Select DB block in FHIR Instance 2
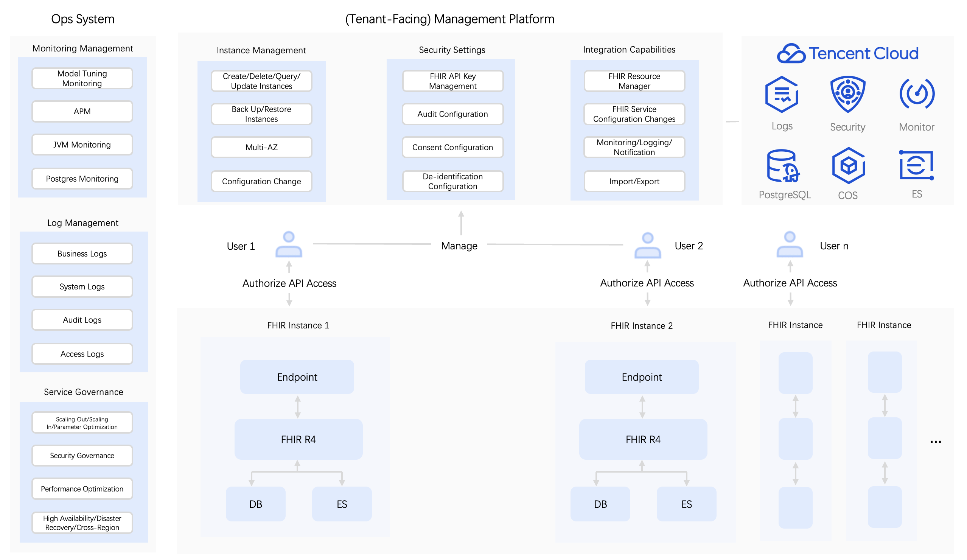967x560 pixels. coord(600,504)
